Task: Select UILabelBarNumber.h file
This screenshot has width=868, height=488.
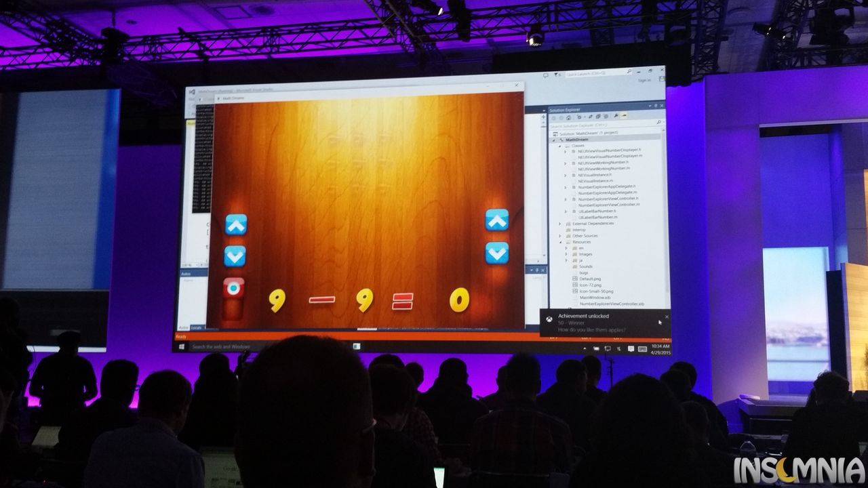Action: (597, 211)
